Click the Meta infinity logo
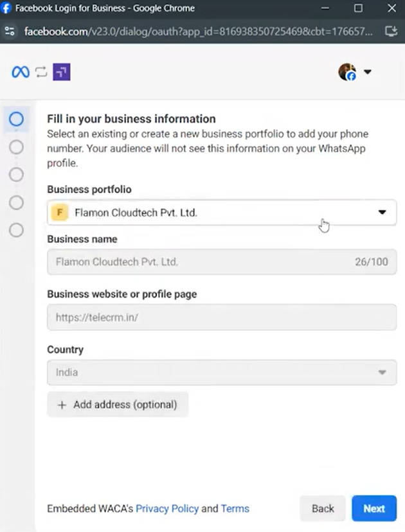This screenshot has width=405, height=532. (20, 72)
